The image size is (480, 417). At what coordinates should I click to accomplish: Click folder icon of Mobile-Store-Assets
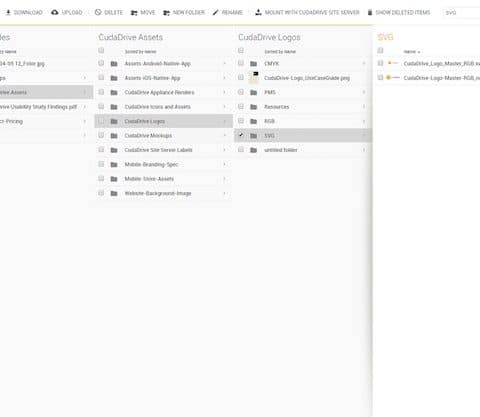[x=114, y=179]
